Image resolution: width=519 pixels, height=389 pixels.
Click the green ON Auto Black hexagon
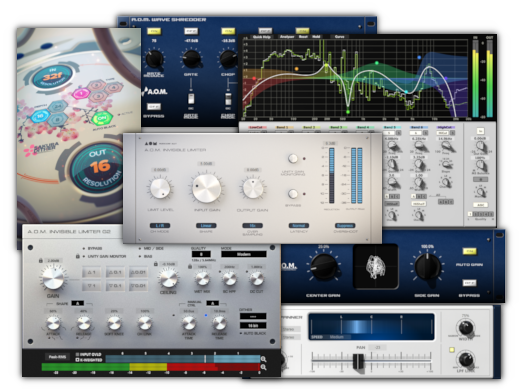coord(100,119)
